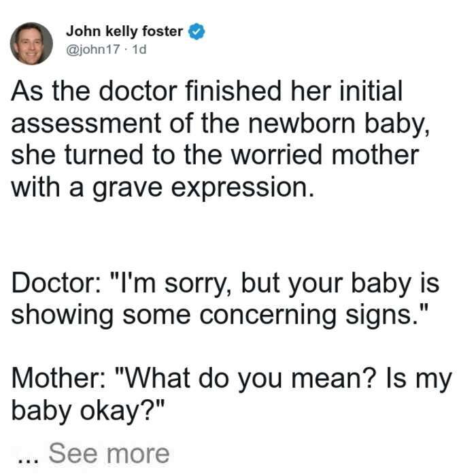Click the line 'baby okay?'
The image size is (476, 476).
pos(88,411)
